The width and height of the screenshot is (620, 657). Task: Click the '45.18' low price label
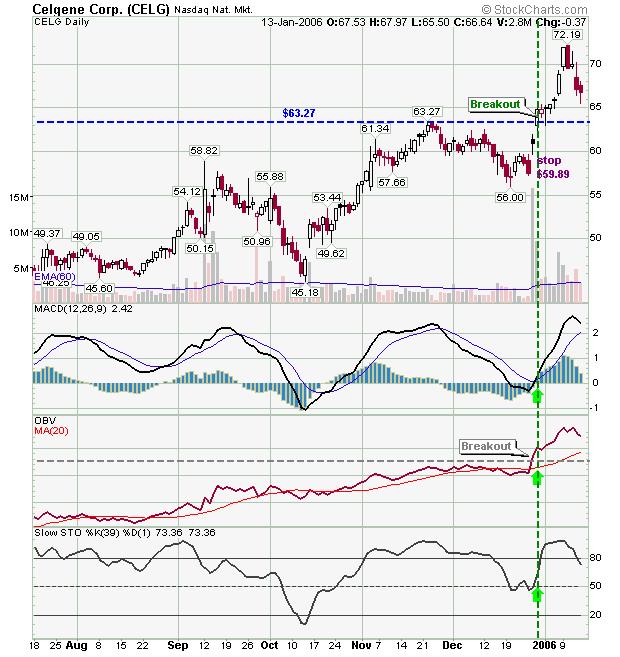coord(305,292)
